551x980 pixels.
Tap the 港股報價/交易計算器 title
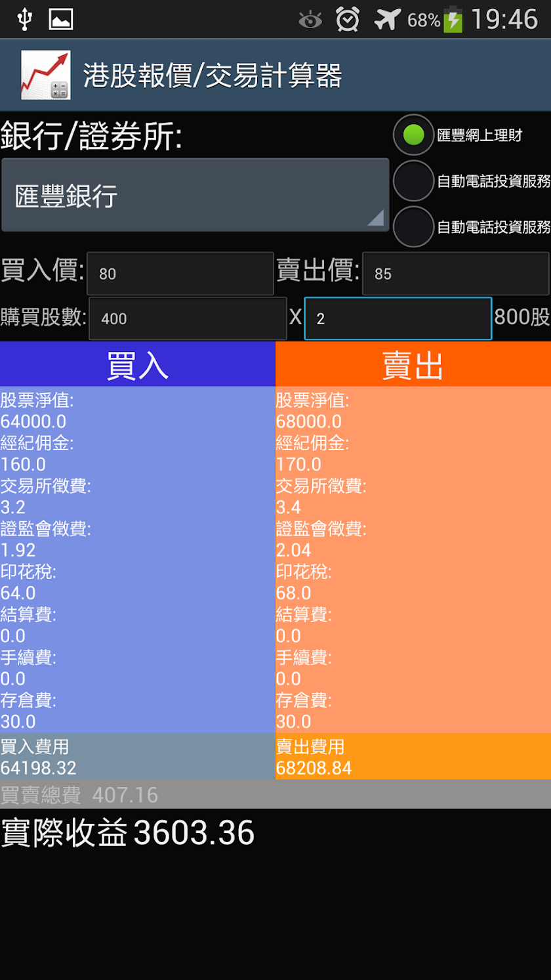click(213, 76)
